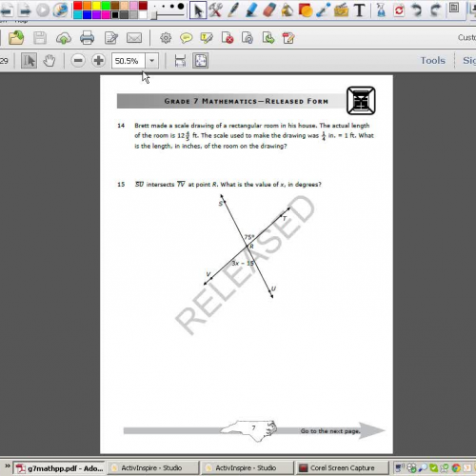The width and height of the screenshot is (476, 476).
Task: Add a sticky note comment
Action: (x=186, y=38)
